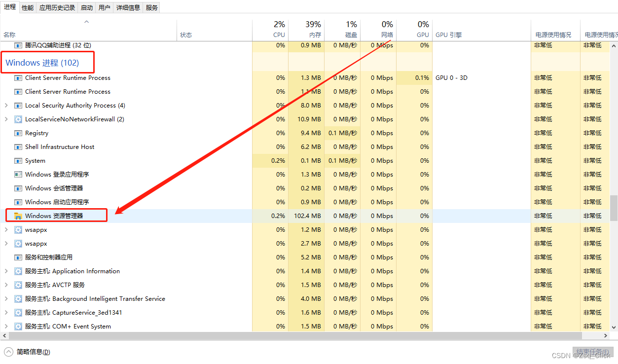Image resolution: width=618 pixels, height=364 pixels.
Task: Click gear icon of wsappx using 1.2 MB
Action: (18, 230)
